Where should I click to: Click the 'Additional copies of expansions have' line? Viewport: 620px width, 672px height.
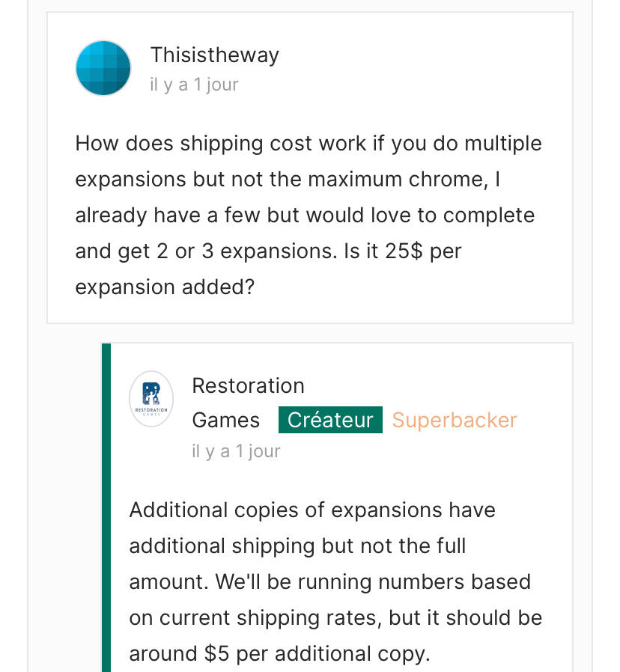312,510
